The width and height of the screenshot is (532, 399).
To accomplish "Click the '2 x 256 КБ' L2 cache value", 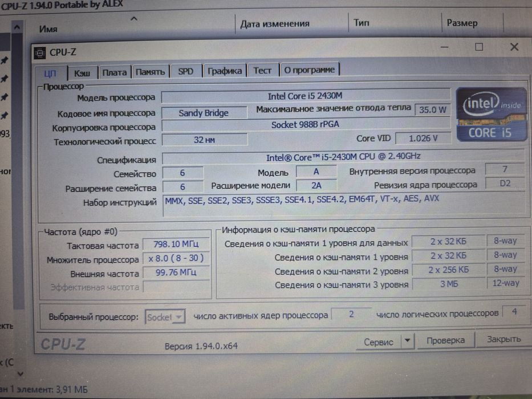I will (x=449, y=270).
